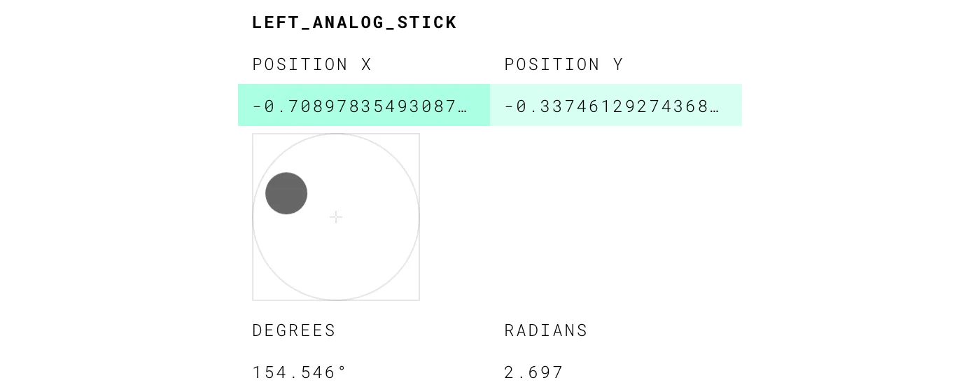Screen dimensions: 980x392
Task: Click the top-left corner of the stick square frame
Action: pos(253,134)
